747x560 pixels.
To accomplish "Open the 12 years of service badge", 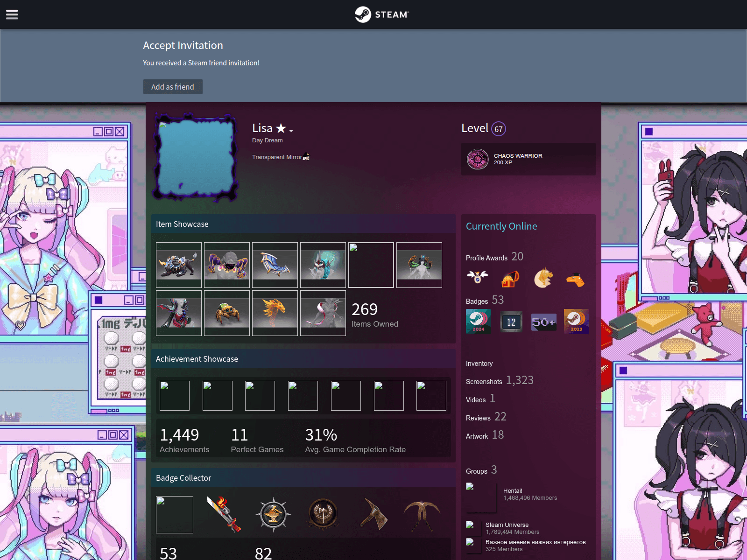I will pos(511,322).
